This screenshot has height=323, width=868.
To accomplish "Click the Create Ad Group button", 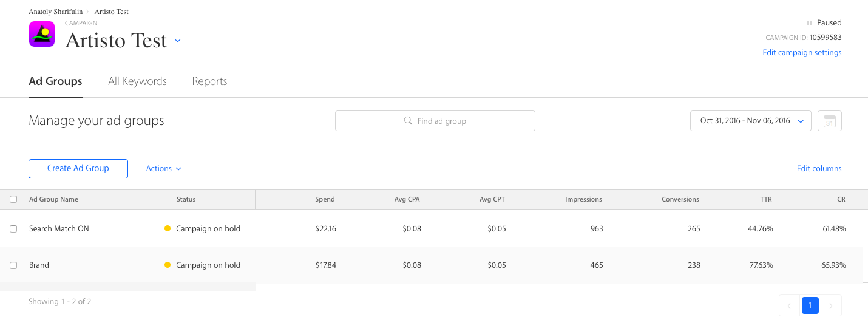I will pyautogui.click(x=78, y=169).
